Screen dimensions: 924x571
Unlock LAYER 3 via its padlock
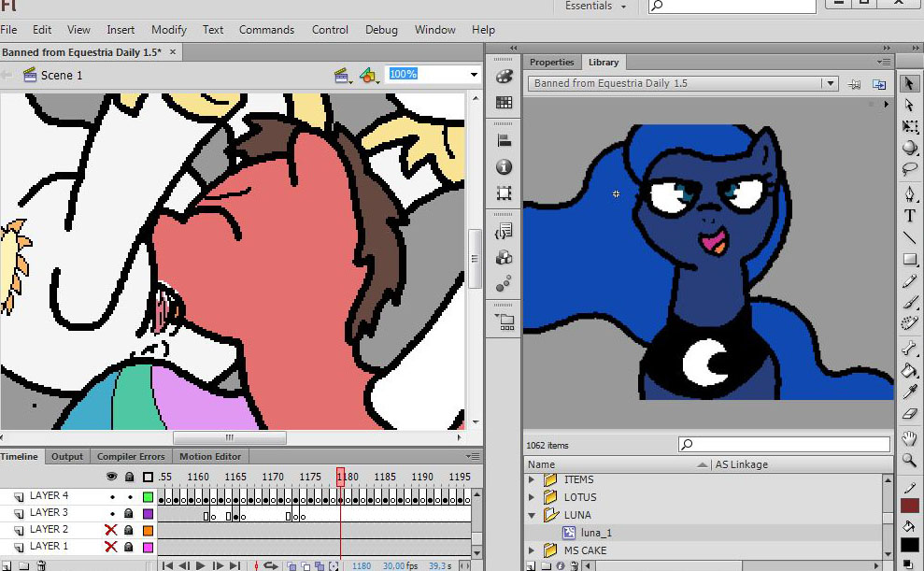[x=129, y=513]
